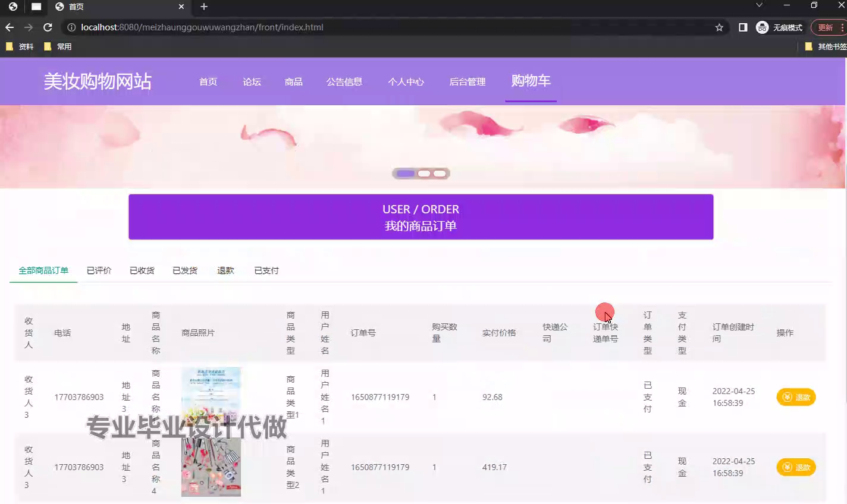Open new browser tab with plus icon
This screenshot has width=847, height=504.
[204, 7]
